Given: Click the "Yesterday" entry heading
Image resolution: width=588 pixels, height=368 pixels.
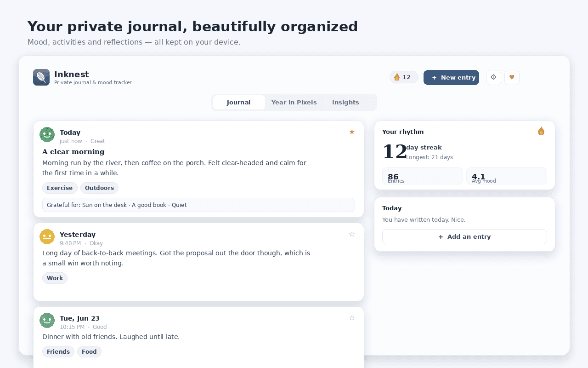Looking at the screenshot, I should coord(78,235).
